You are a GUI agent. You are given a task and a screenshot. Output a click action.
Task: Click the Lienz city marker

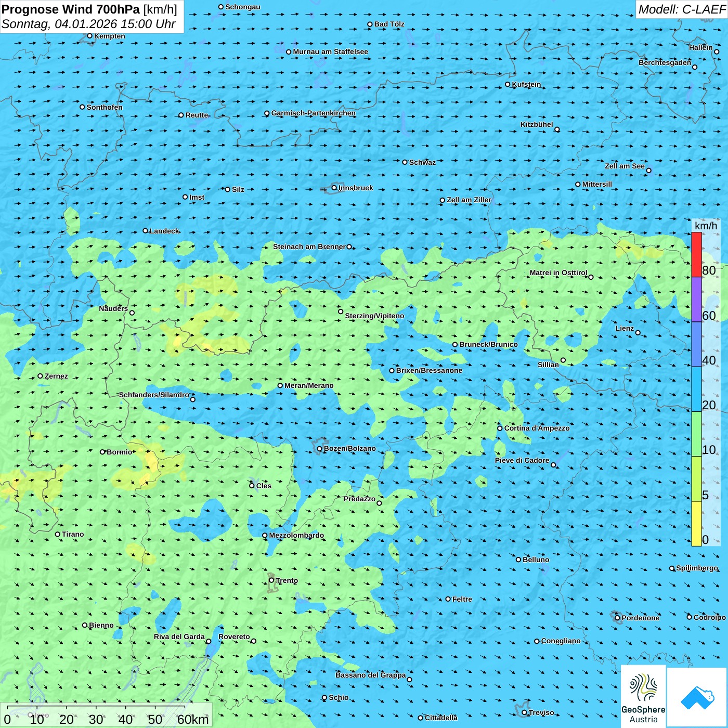click(638, 333)
